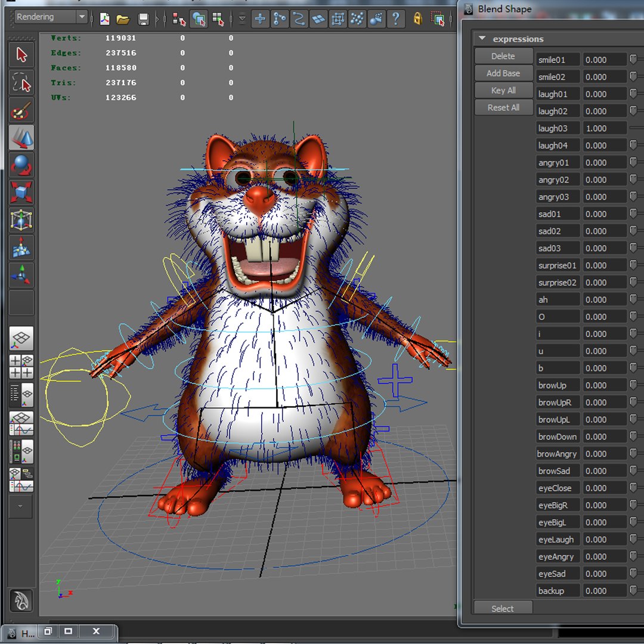Click the Reset All button
The height and width of the screenshot is (644, 644).
pyautogui.click(x=503, y=107)
